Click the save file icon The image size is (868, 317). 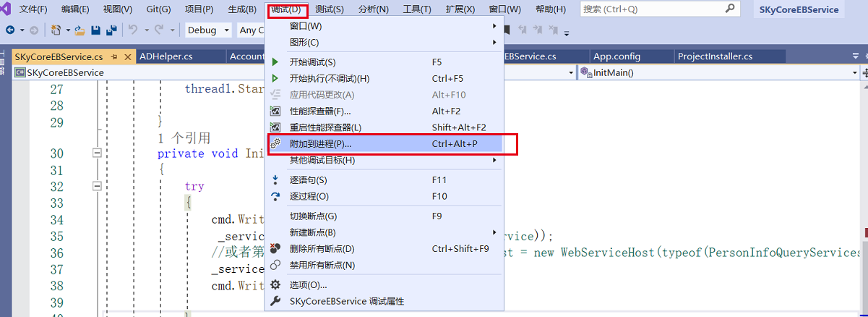[x=95, y=30]
